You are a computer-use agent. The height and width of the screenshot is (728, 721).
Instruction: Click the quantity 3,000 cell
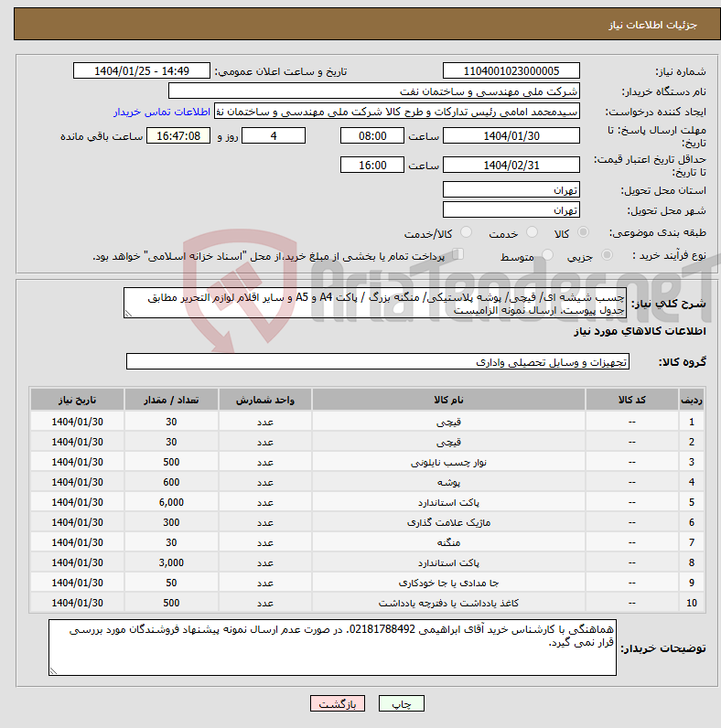[171, 562]
